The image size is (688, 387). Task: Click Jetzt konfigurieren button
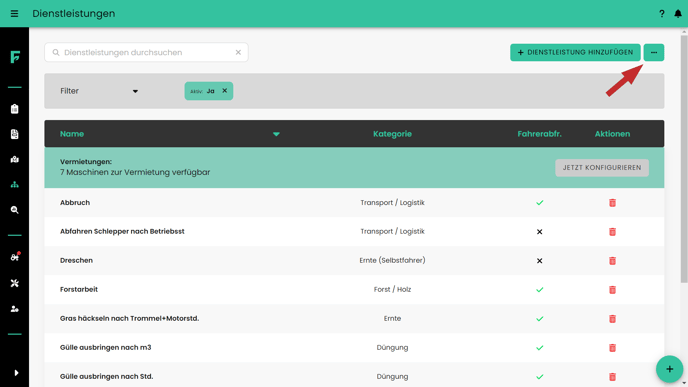(602, 168)
